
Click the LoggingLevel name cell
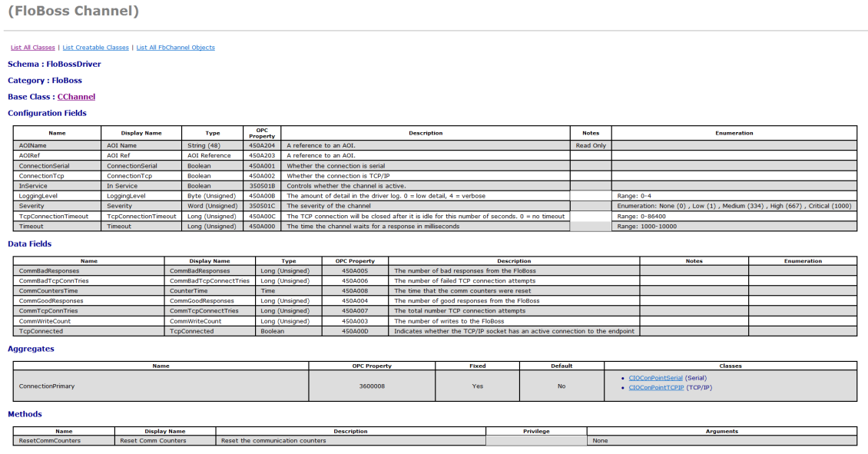[57, 196]
